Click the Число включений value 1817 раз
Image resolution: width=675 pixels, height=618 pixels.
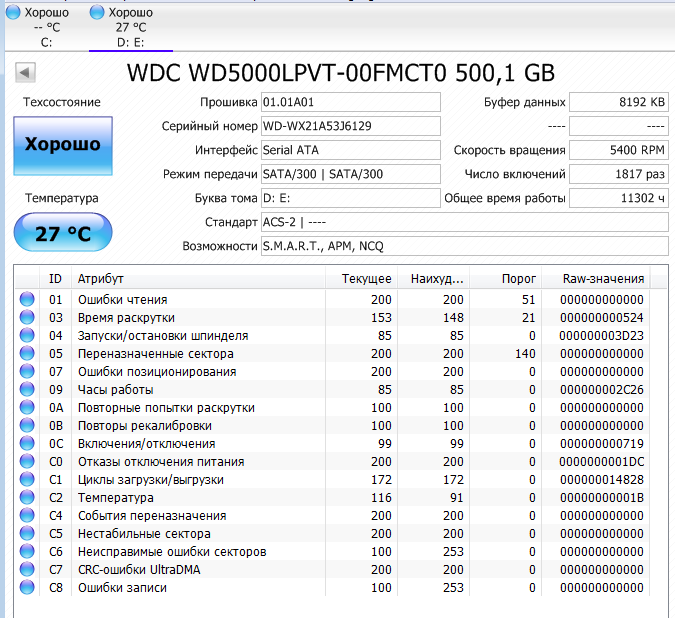[619, 174]
